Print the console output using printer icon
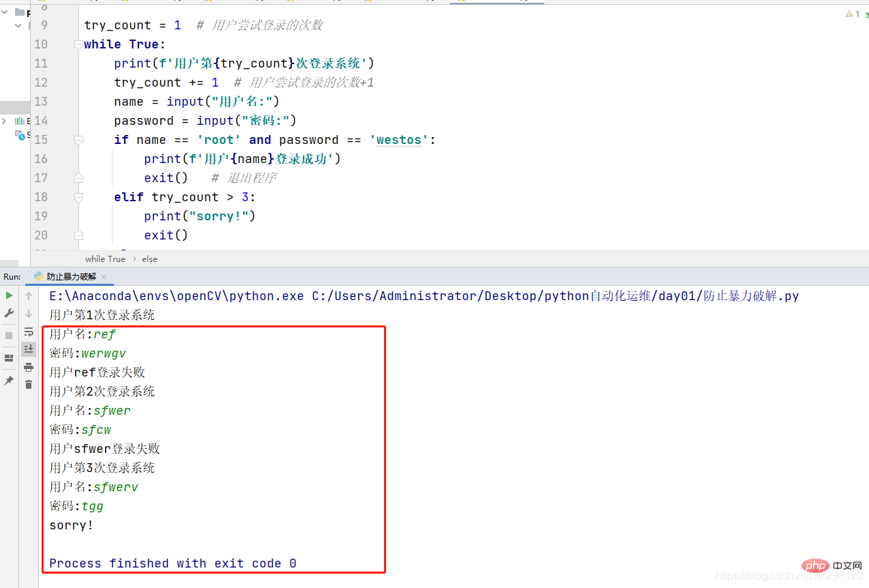The width and height of the screenshot is (869, 588). pos(29,367)
